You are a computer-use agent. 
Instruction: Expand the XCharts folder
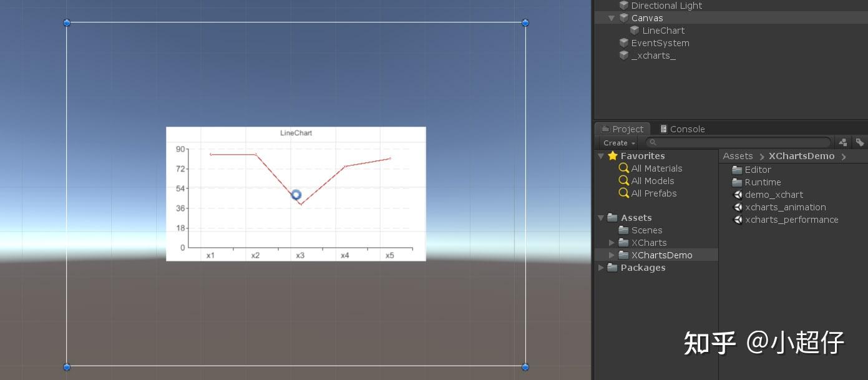[x=612, y=243]
